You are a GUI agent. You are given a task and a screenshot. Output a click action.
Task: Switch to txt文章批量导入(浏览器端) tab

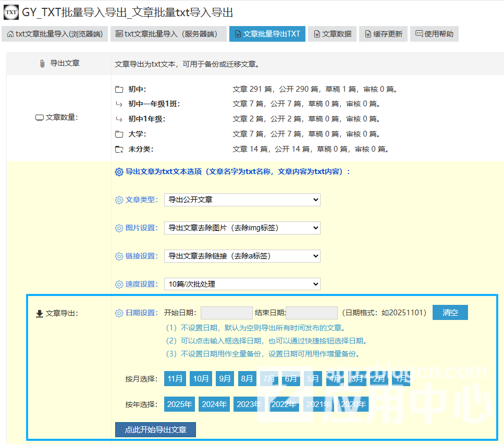[55, 34]
